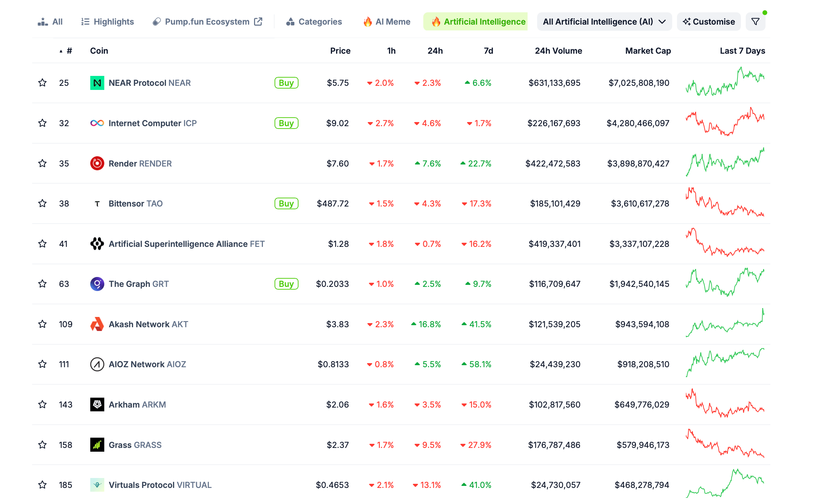Screen dimensions: 837x504
Task: Expand All Artificial Intelligence (AI) dropdown
Action: (x=604, y=22)
